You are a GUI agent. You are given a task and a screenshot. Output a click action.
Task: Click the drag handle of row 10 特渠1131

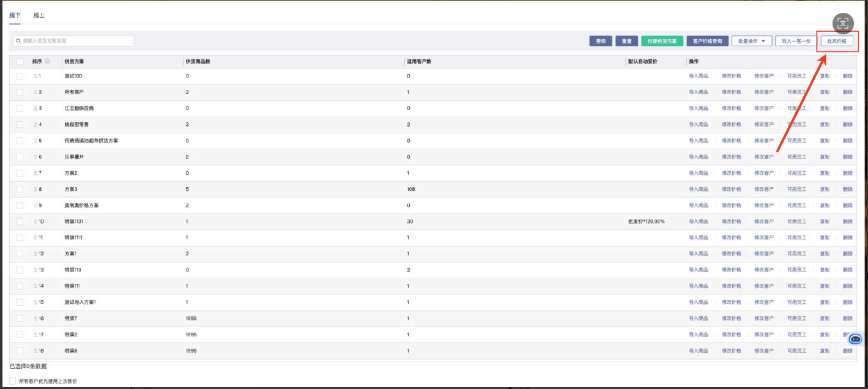pos(35,221)
